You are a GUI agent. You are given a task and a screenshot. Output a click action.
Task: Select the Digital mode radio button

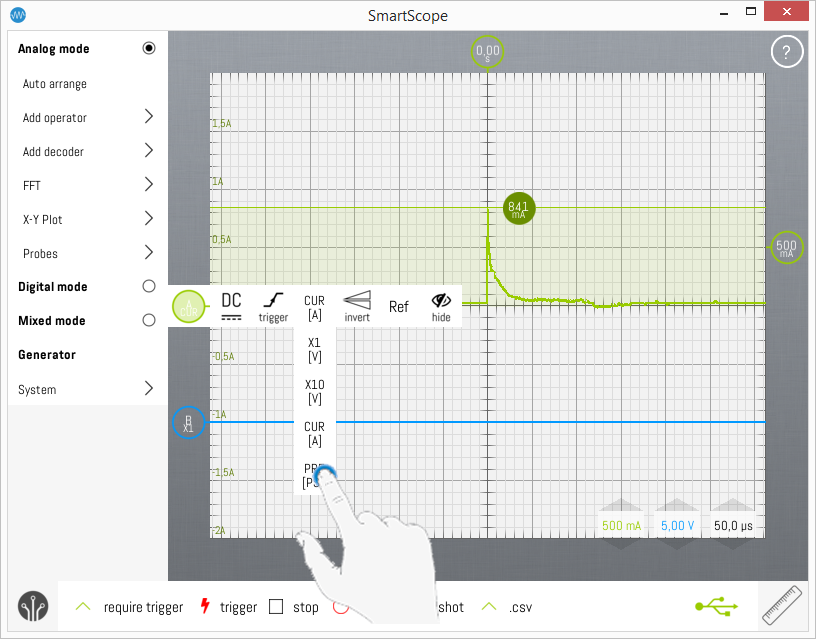coord(149,287)
